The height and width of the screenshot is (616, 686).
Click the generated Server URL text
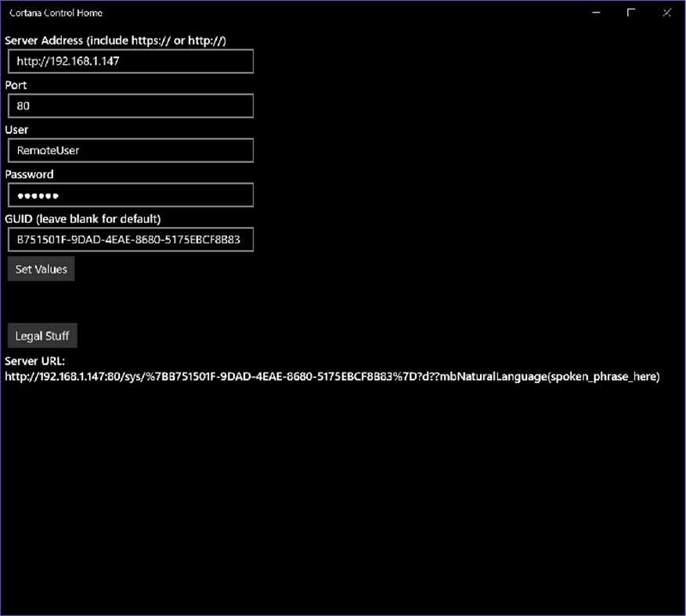pyautogui.click(x=331, y=376)
